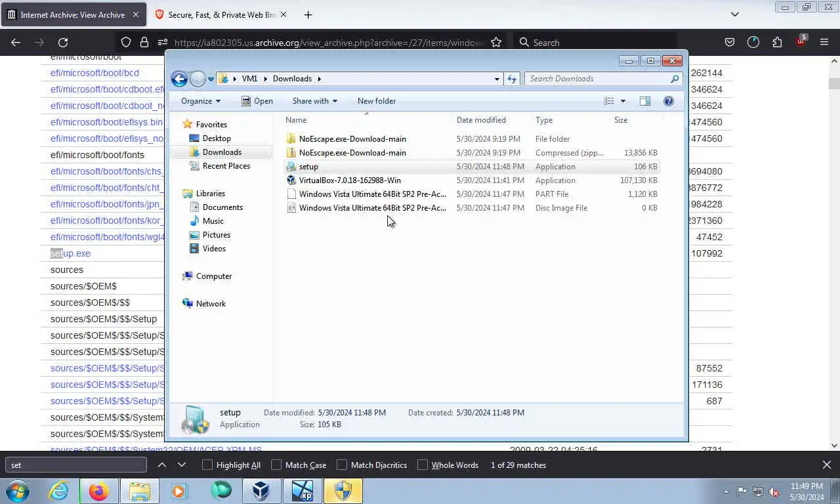Image resolution: width=840 pixels, height=504 pixels.
Task: Open Desktop in the navigation pane
Action: 217,138
